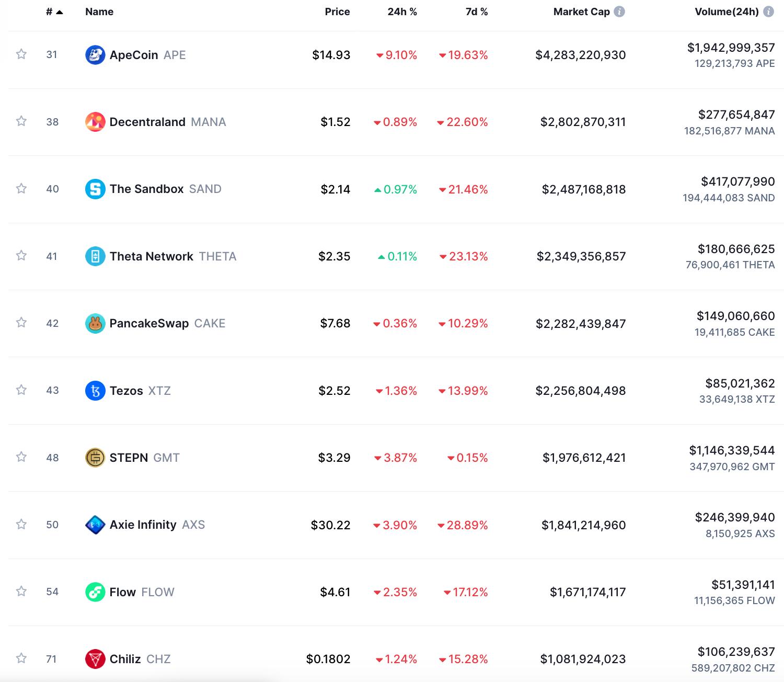Sort table by 7d % column header
This screenshot has width=784, height=682.
coord(476,12)
